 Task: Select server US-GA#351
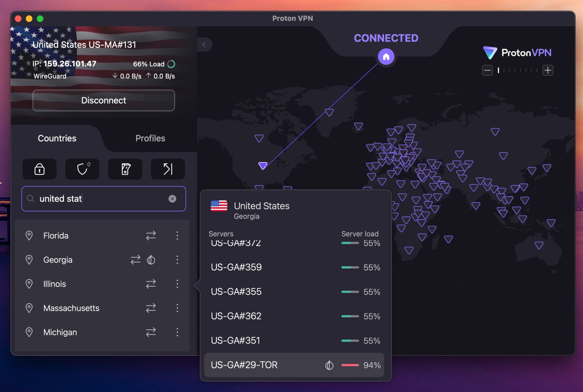coord(295,340)
